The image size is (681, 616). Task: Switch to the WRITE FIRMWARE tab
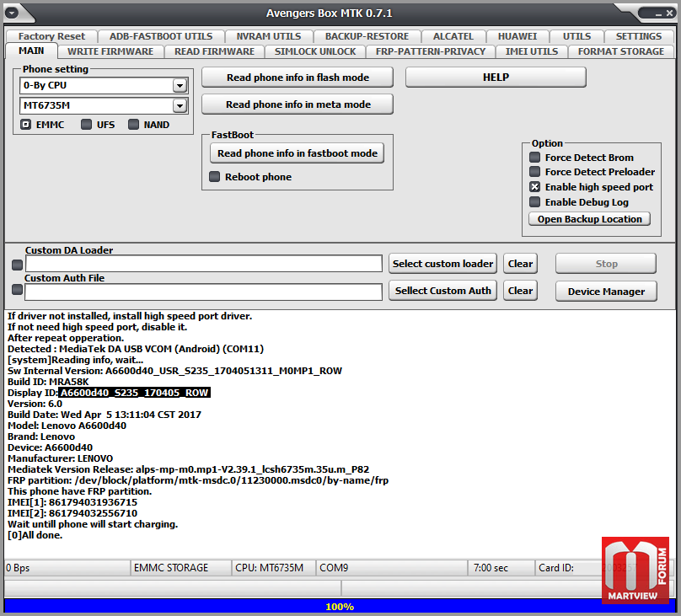point(110,51)
